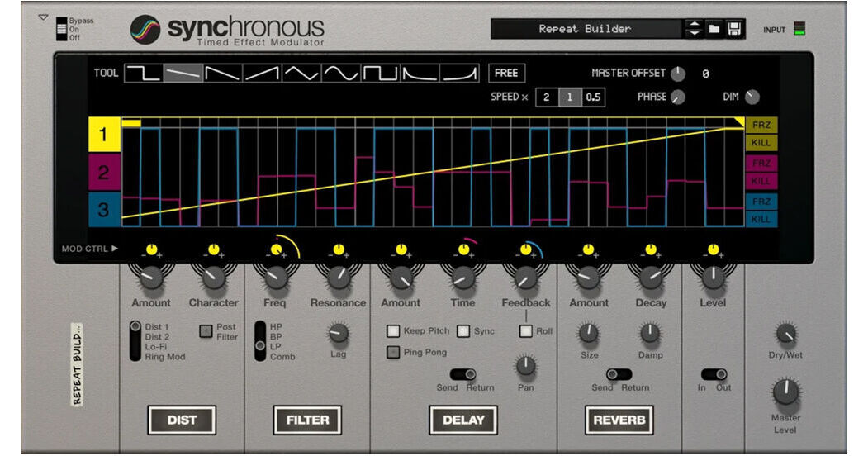This screenshot has height=456, width=868.
Task: Click the Phase knob
Action: (677, 97)
